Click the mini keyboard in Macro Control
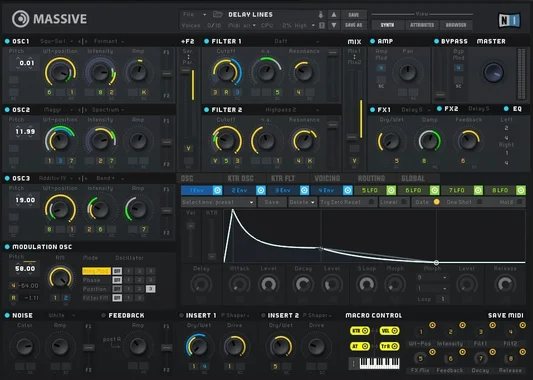 (379, 363)
